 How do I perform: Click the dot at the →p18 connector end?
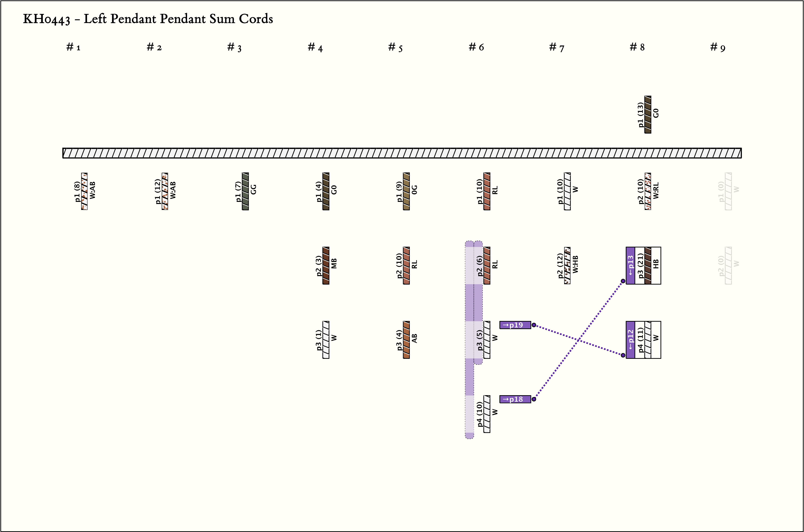[534, 399]
